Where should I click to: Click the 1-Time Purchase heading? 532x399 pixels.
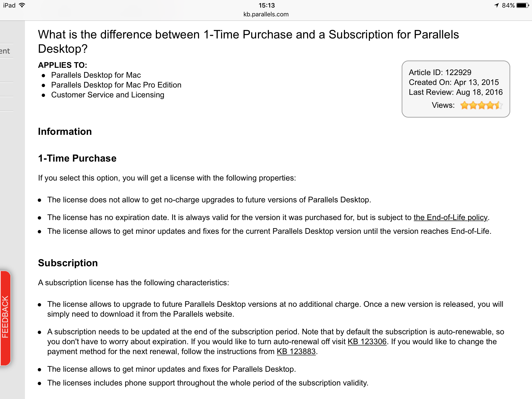pos(77,158)
